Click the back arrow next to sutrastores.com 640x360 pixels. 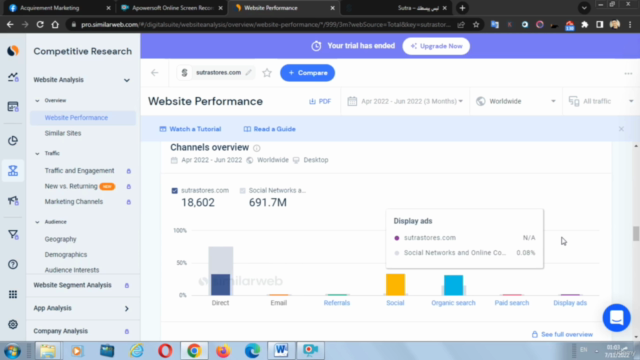click(154, 73)
